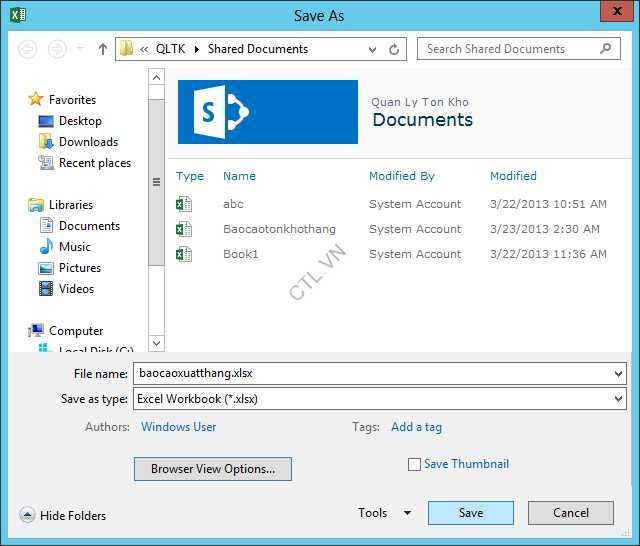This screenshot has width=640, height=546.
Task: Click the navigation pane scrollbar thumb
Action: click(x=156, y=181)
